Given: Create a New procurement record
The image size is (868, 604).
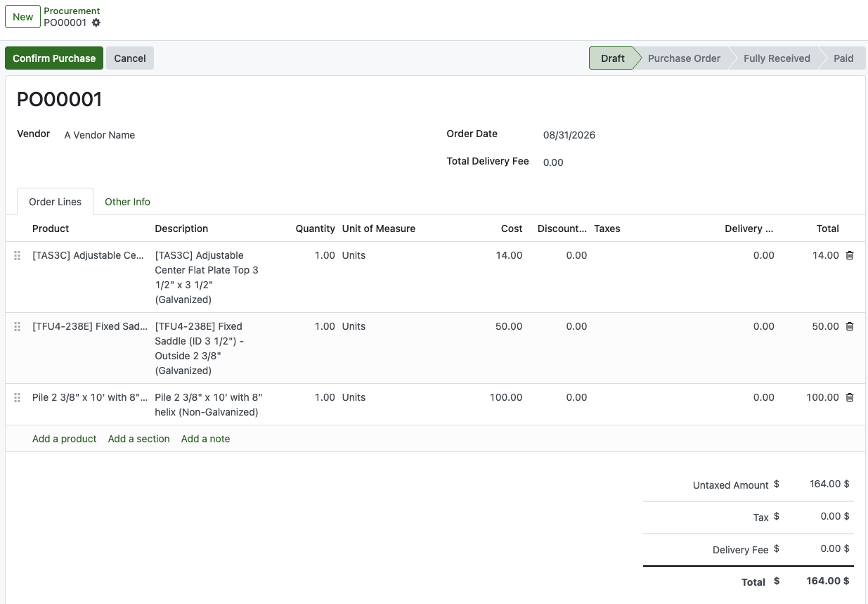Looking at the screenshot, I should click(x=22, y=17).
